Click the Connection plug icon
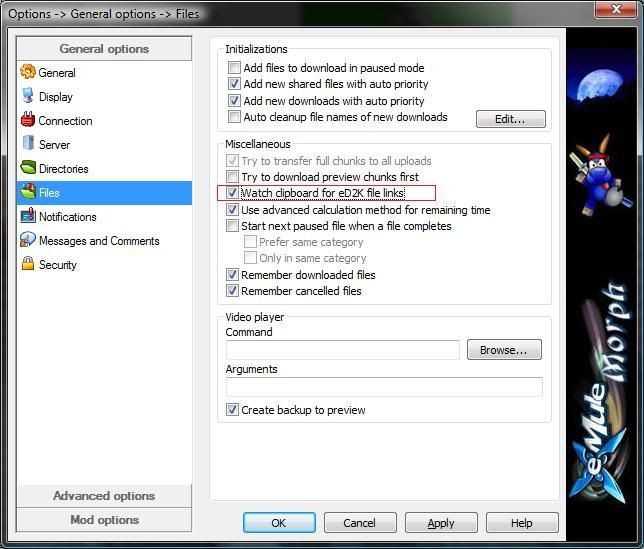The image size is (644, 549). click(28, 120)
